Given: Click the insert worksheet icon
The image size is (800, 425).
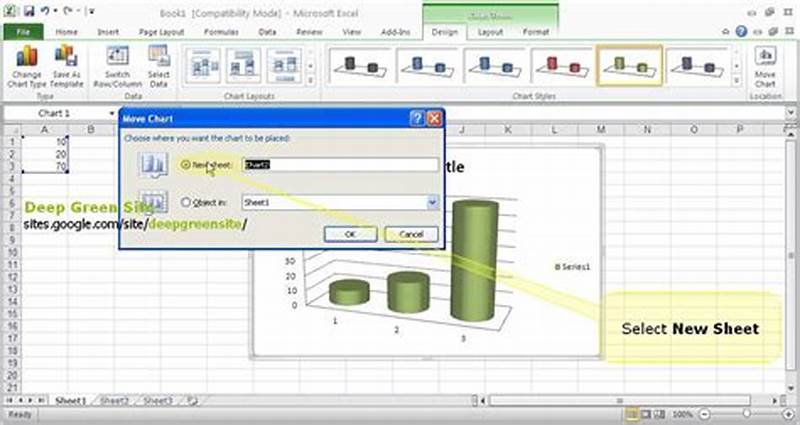Looking at the screenshot, I should coord(192,401).
